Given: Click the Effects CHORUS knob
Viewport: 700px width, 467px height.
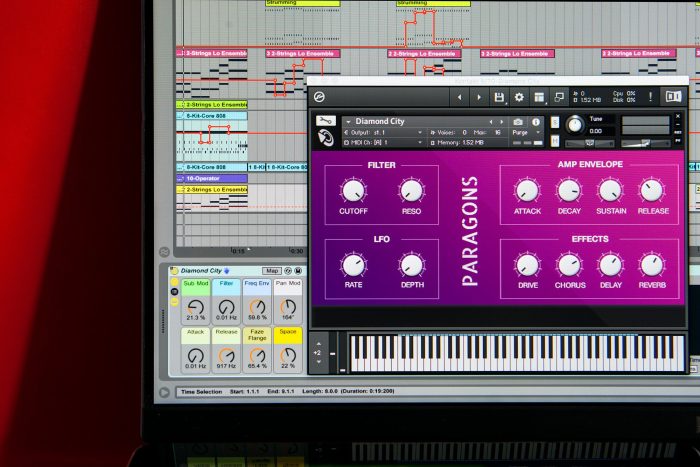Looking at the screenshot, I should tap(569, 265).
